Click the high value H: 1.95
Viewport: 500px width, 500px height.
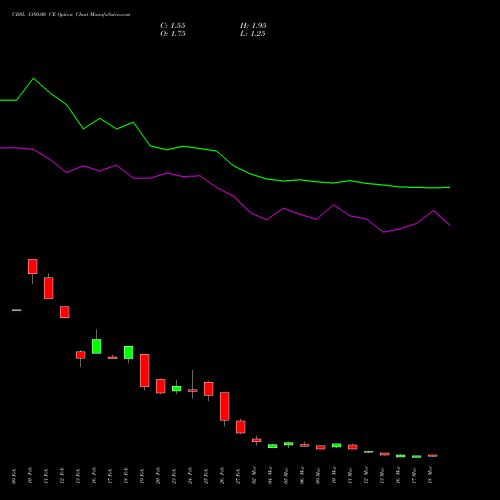coord(253,26)
